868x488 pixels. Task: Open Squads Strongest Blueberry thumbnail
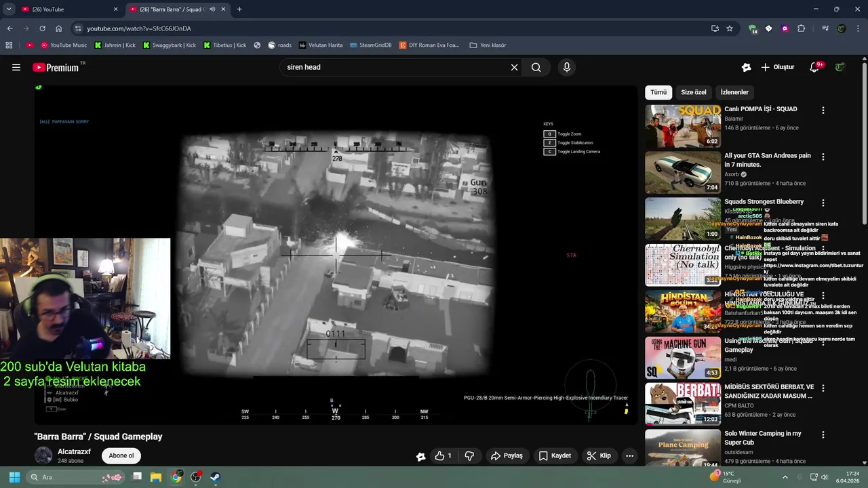[x=683, y=219]
